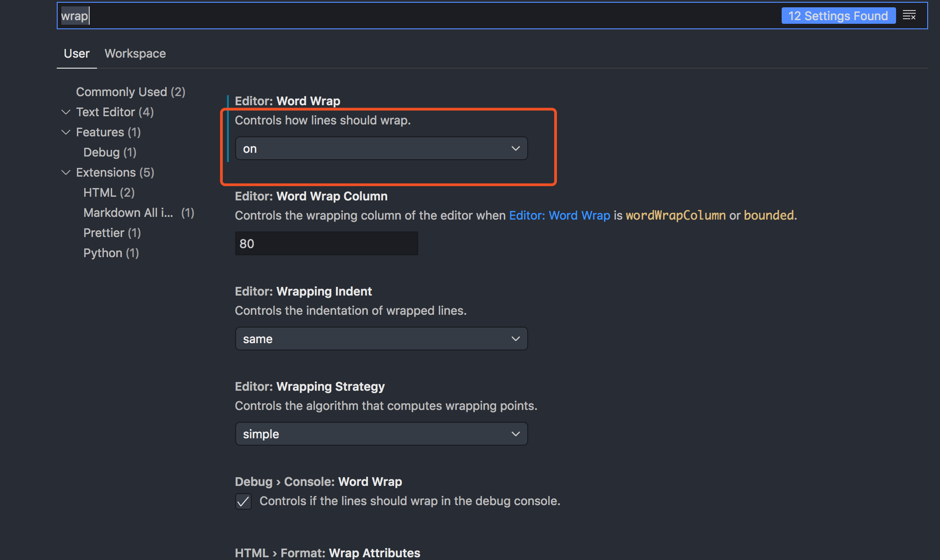This screenshot has width=940, height=560.
Task: Click the Prettier extensions tree item
Action: pos(112,232)
